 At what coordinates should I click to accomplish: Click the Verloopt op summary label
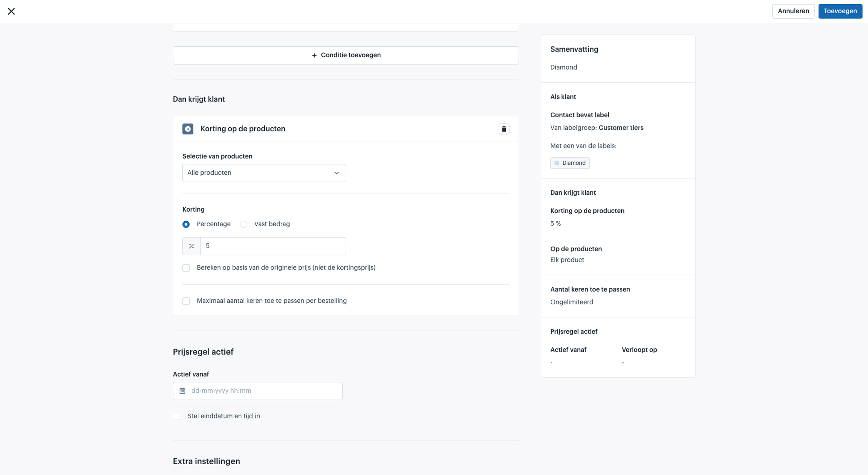point(639,350)
